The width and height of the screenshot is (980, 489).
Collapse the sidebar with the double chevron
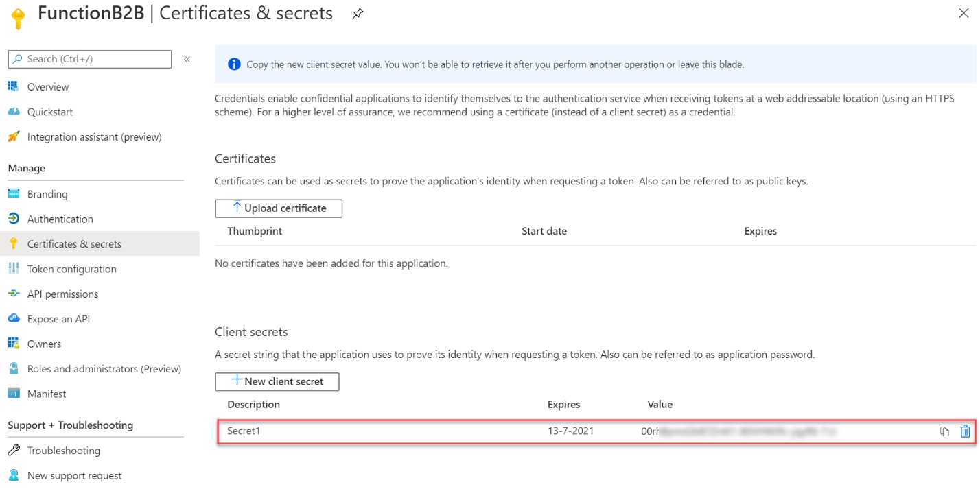[x=186, y=59]
